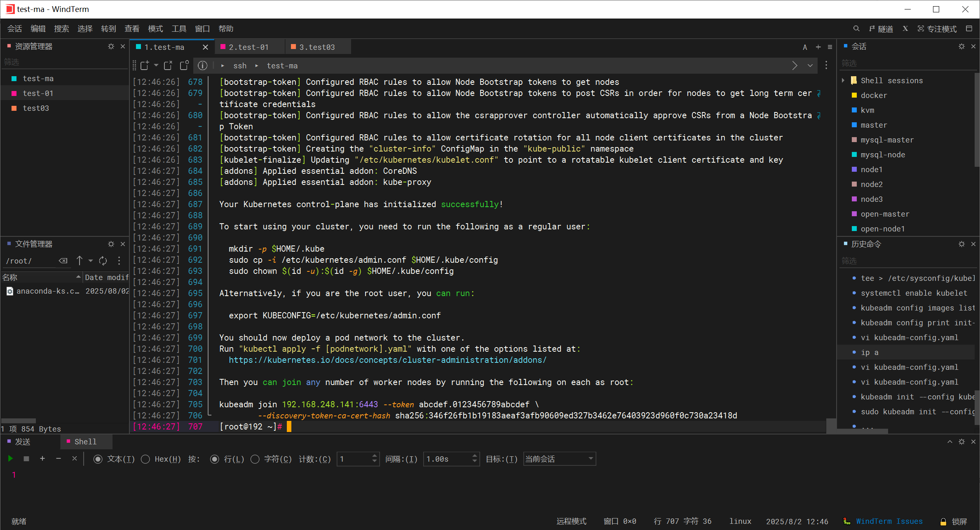Add a send entry with plus icon
This screenshot has width=980, height=530.
(42, 458)
